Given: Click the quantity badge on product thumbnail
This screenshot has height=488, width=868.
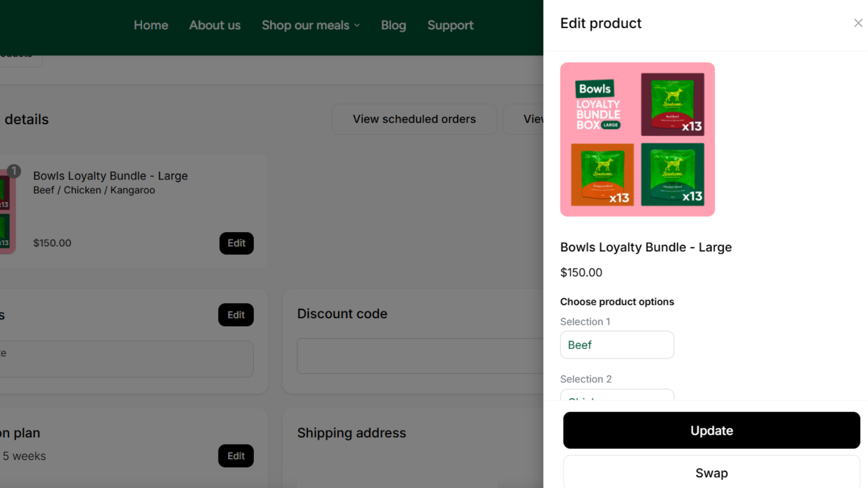Looking at the screenshot, I should [x=14, y=171].
